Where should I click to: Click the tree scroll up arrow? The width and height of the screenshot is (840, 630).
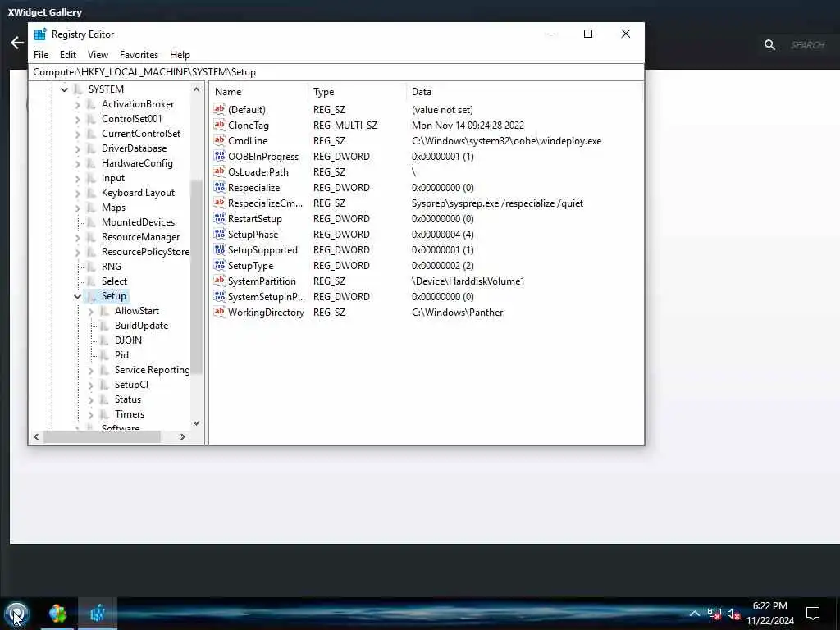(x=197, y=89)
